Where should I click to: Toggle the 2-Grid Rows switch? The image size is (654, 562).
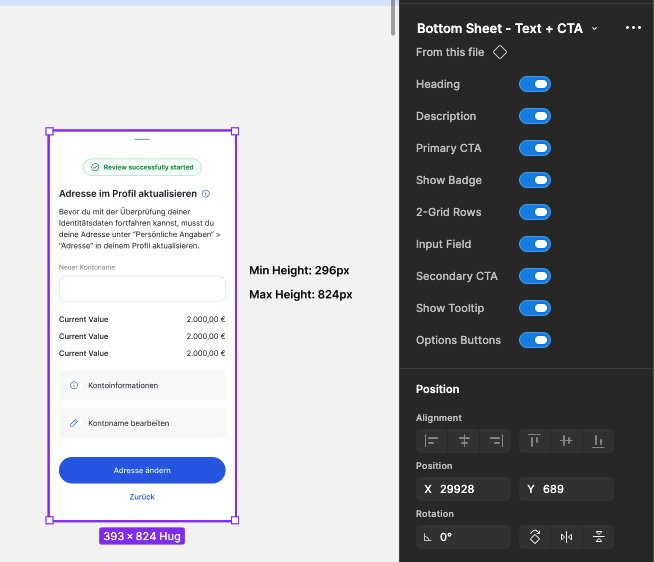[535, 212]
